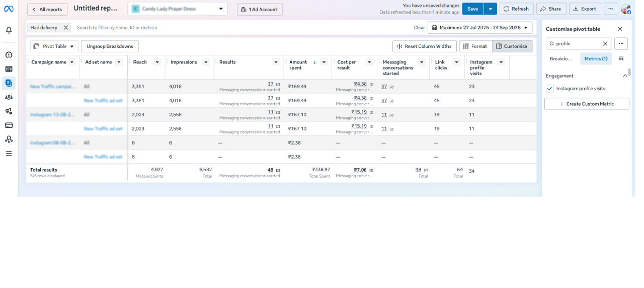Open Audiences people icon in sidebar
Screen dimensions: 644x288
9,97
